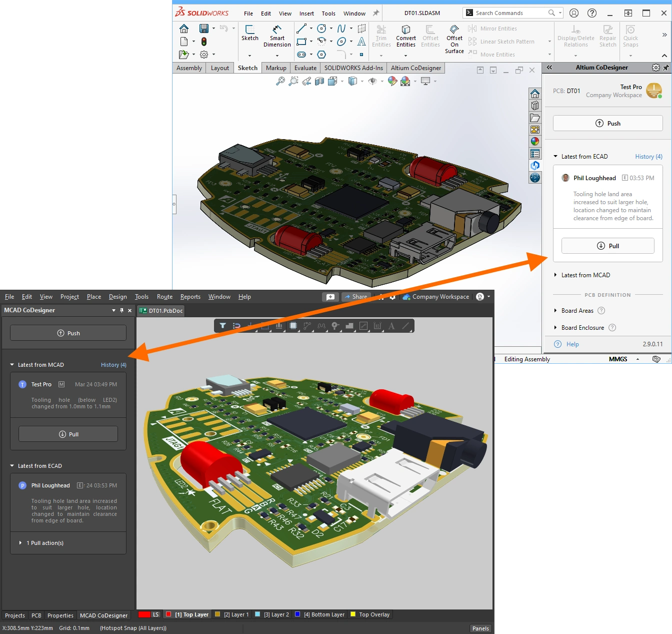The image size is (672, 634).
Task: Click Offset On Surface tool
Action: click(454, 39)
